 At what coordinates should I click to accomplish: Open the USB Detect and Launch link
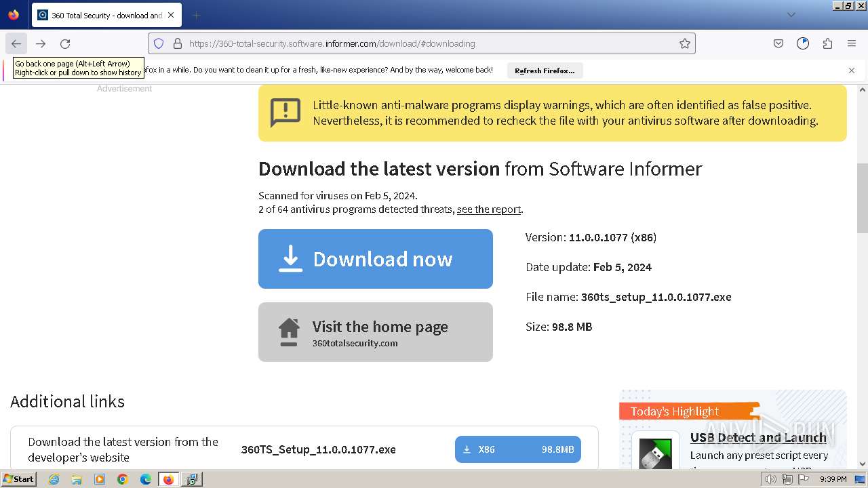pyautogui.click(x=758, y=438)
